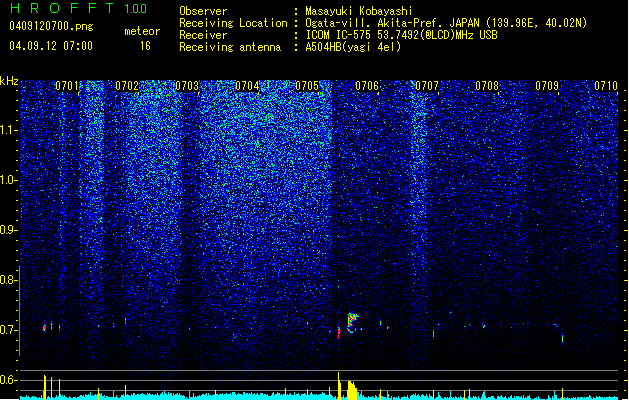Click the Ogata-vill. Akita-Pref. JAPAN location text
Viewport: 629px width, 400px height.
[x=446, y=23]
